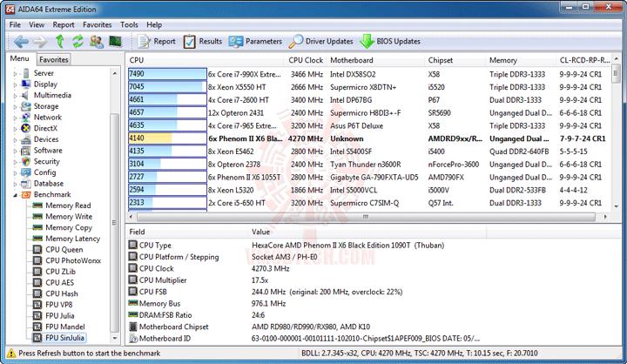Select Memory Copy benchmark
This screenshot has height=364, width=627.
69,227
